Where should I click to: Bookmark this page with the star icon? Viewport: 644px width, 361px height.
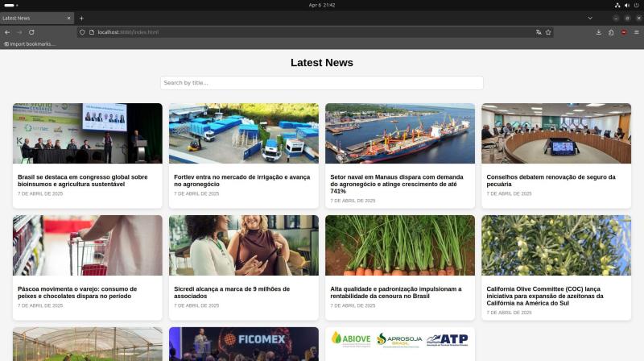point(548,32)
